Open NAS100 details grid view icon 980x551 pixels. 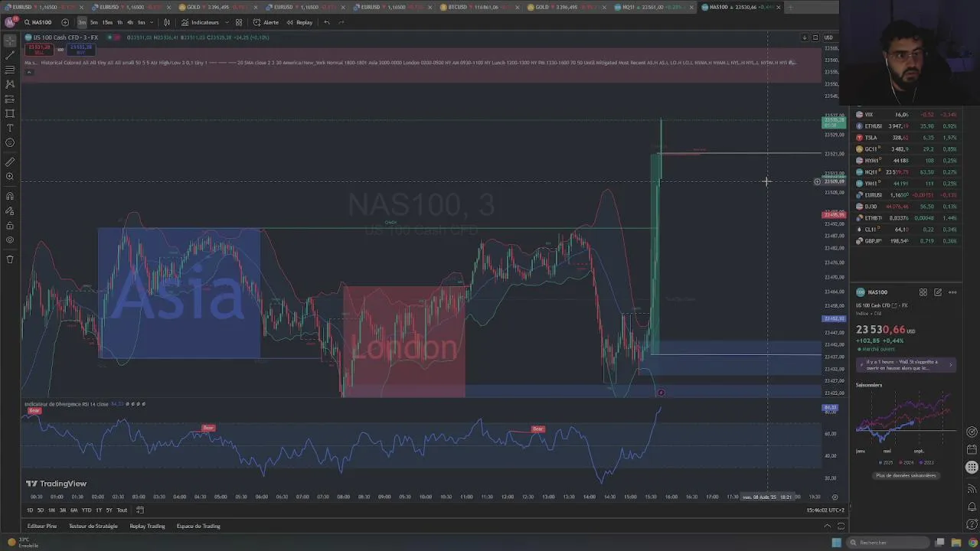(923, 292)
